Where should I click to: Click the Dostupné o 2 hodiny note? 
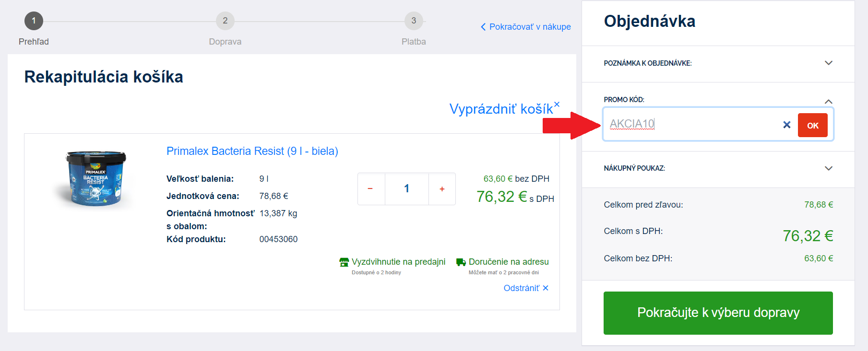(376, 272)
